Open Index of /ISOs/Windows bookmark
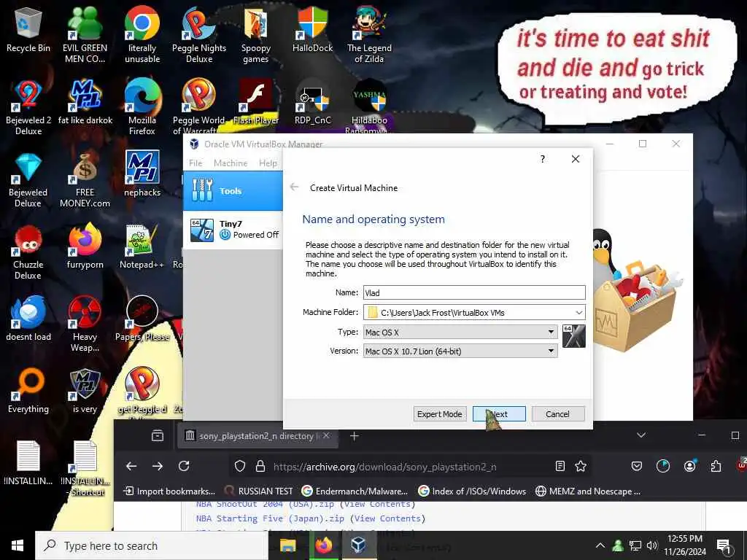Image resolution: width=747 pixels, height=560 pixels. click(472, 491)
